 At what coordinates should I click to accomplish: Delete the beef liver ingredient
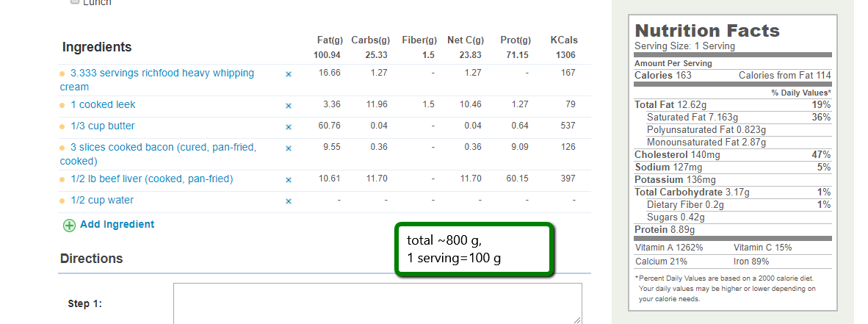point(289,180)
